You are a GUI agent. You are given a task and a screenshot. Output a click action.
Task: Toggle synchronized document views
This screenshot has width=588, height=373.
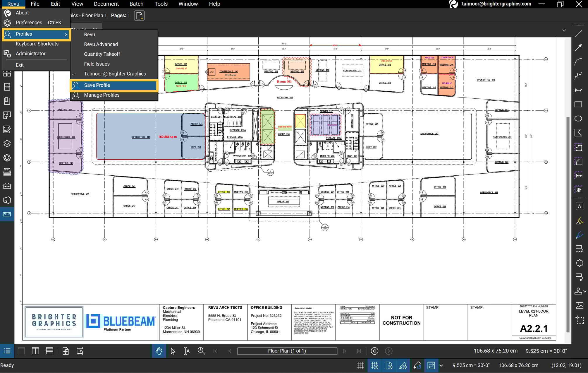point(431,366)
